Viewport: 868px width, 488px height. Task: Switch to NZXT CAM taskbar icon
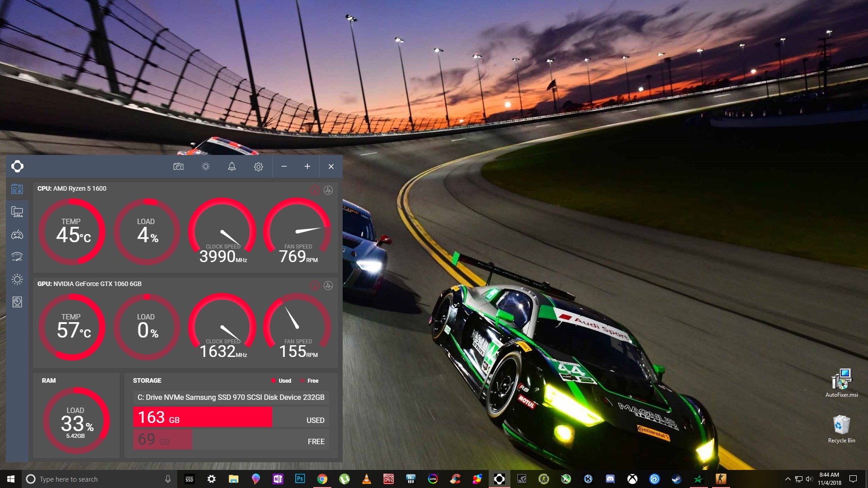pos(500,479)
